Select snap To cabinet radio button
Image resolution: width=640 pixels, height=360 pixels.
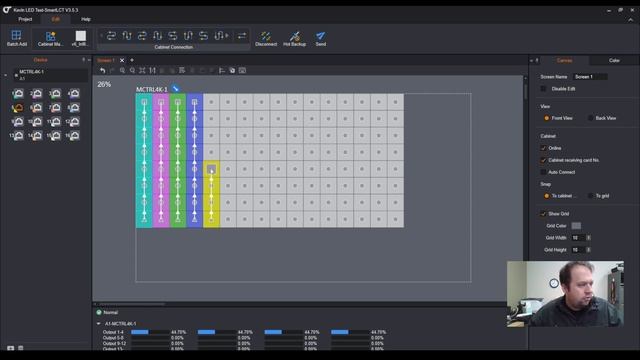pos(547,196)
